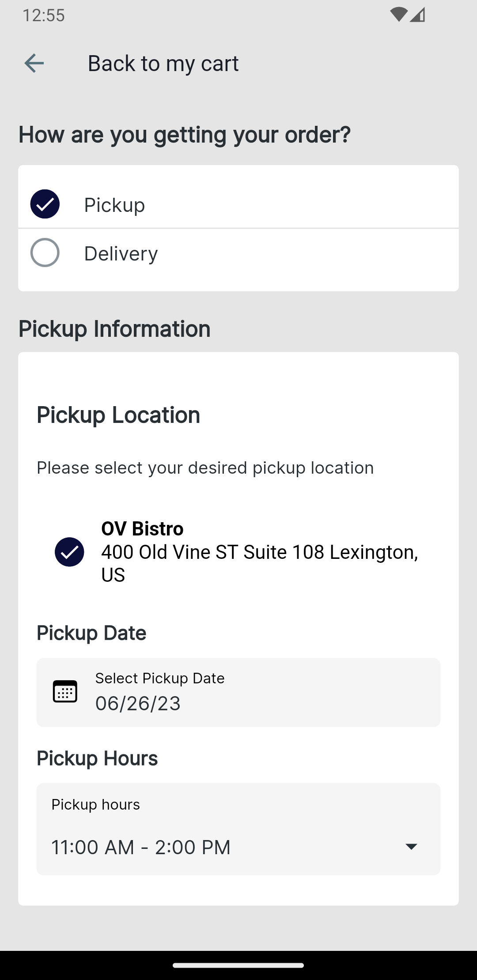
Task: Tap the Pickup Location heading
Action: tap(118, 415)
